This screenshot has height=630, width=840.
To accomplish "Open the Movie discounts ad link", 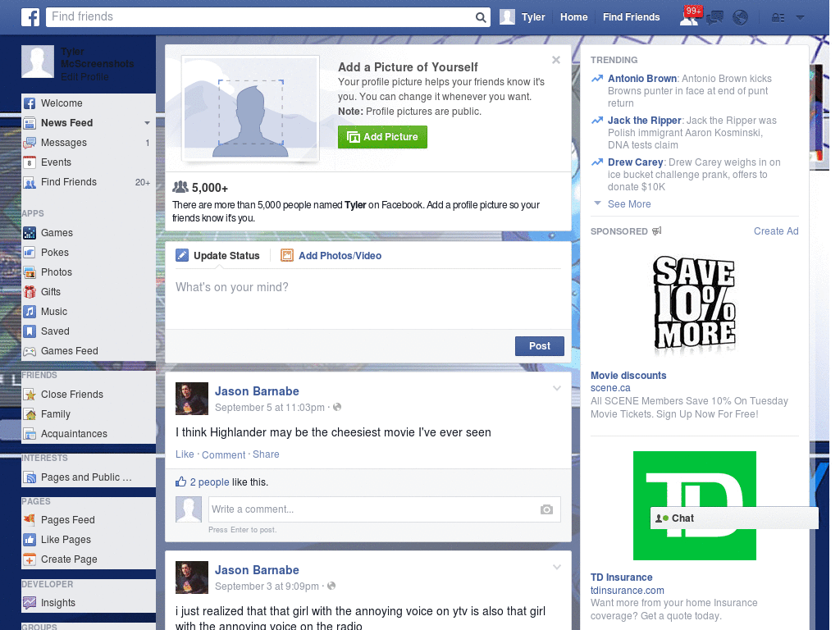I will (628, 376).
